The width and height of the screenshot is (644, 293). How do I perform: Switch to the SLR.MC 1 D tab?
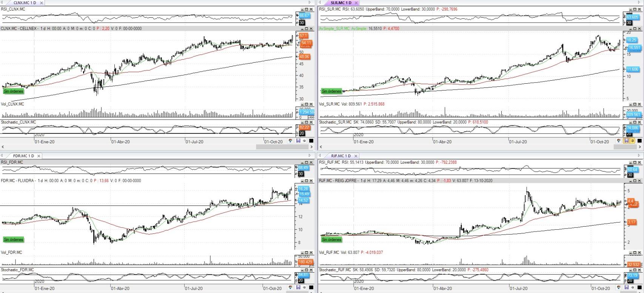(341, 3)
